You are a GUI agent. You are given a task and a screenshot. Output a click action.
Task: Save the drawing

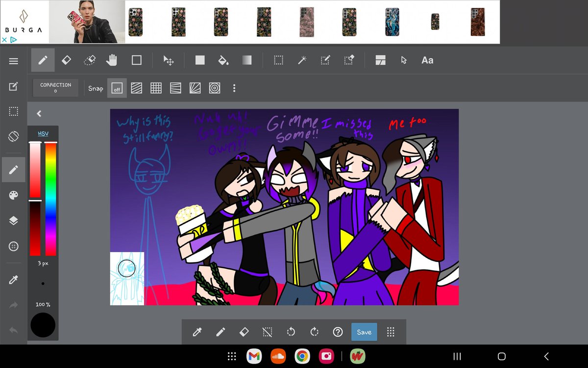364,332
